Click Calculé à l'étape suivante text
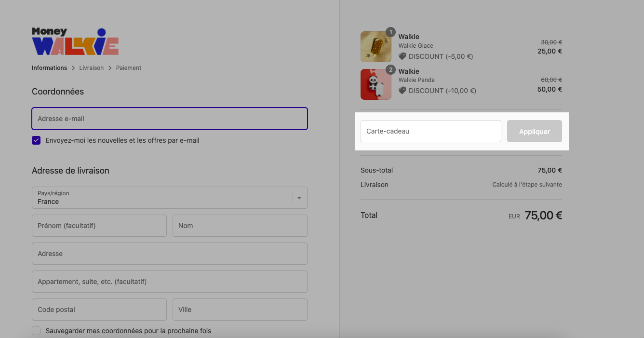 (x=527, y=185)
